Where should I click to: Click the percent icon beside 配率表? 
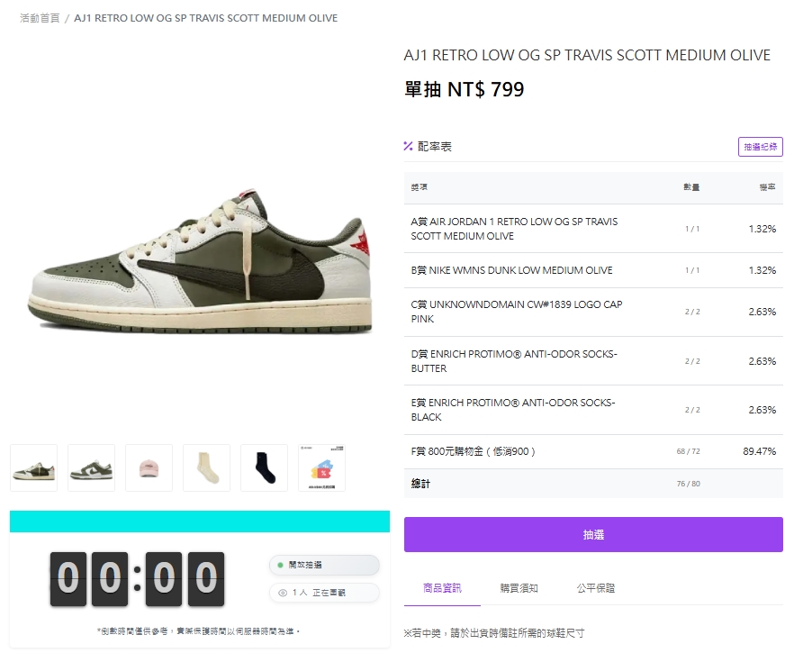[x=408, y=147]
